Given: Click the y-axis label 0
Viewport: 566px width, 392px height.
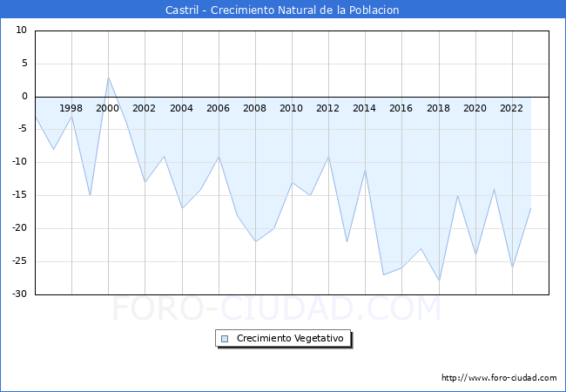Looking at the screenshot, I should pos(24,97).
